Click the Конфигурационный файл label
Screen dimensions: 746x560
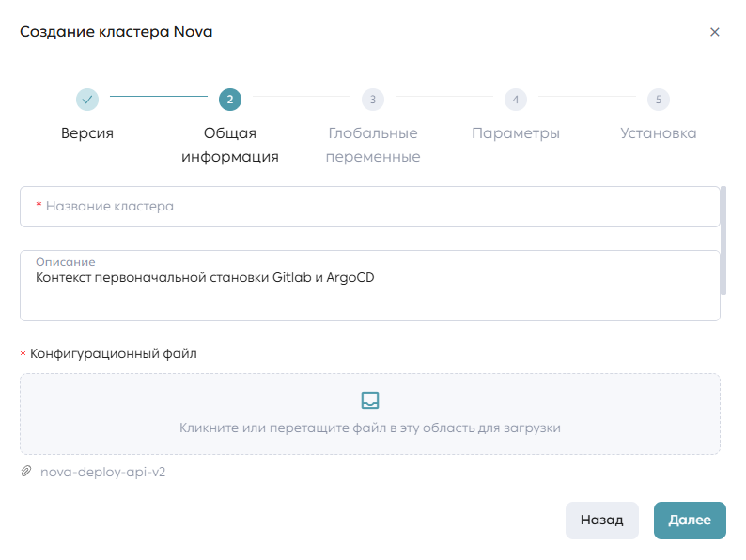(114, 353)
